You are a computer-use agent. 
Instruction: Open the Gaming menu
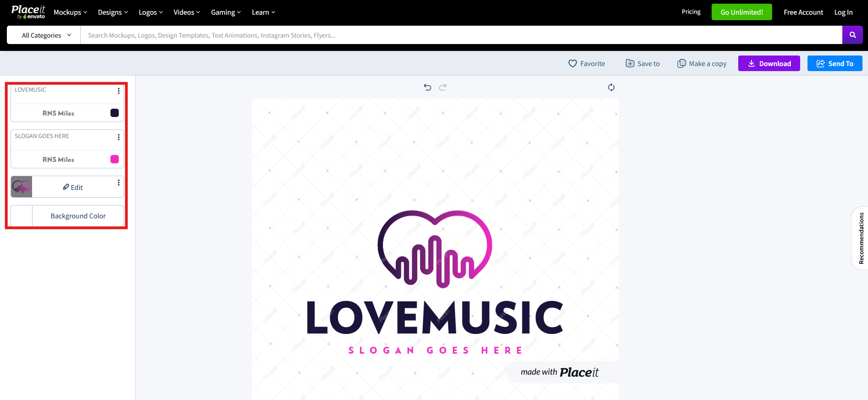226,12
